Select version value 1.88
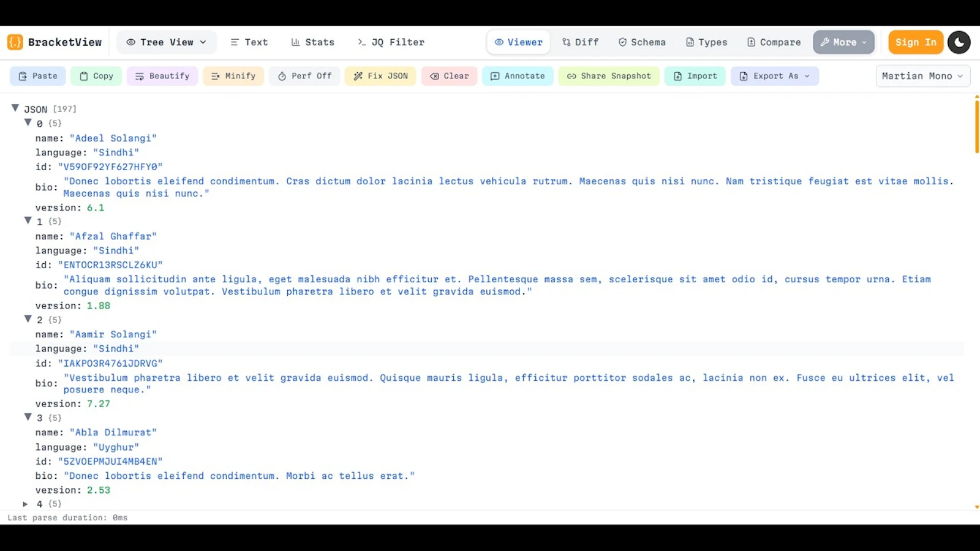 coord(99,305)
